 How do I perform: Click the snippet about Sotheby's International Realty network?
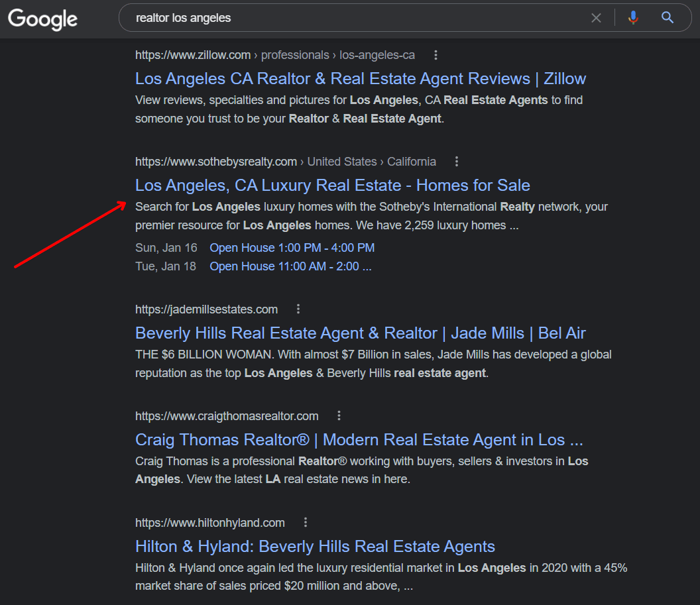371,216
